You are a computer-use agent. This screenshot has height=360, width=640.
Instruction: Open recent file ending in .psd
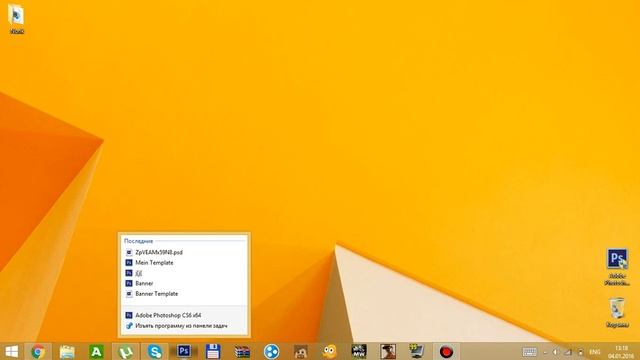click(x=184, y=252)
